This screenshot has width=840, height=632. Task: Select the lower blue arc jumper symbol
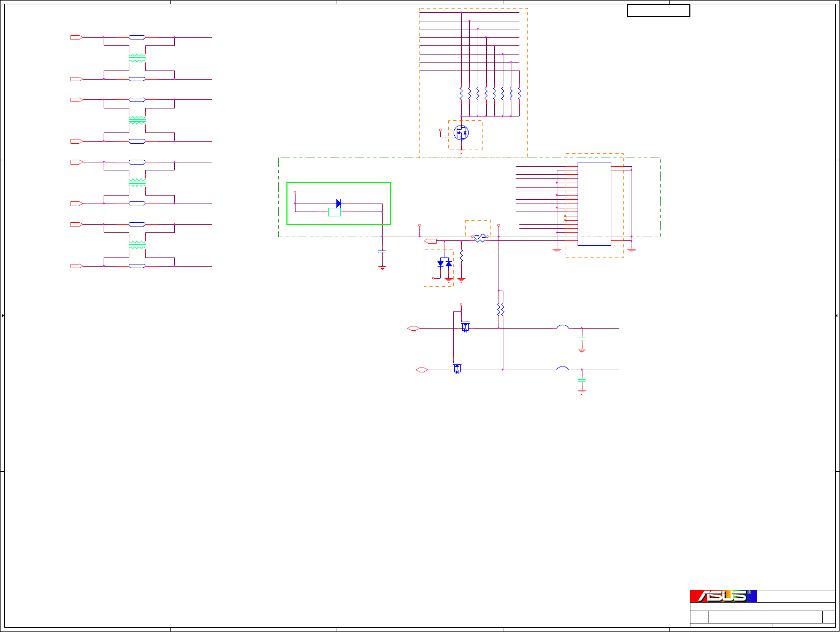(563, 368)
